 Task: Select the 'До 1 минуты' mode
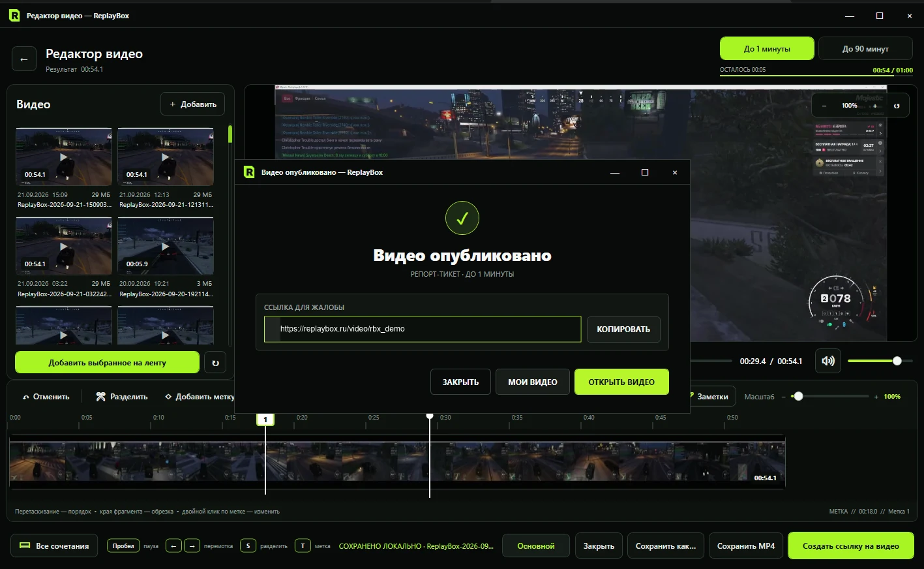[x=767, y=49]
